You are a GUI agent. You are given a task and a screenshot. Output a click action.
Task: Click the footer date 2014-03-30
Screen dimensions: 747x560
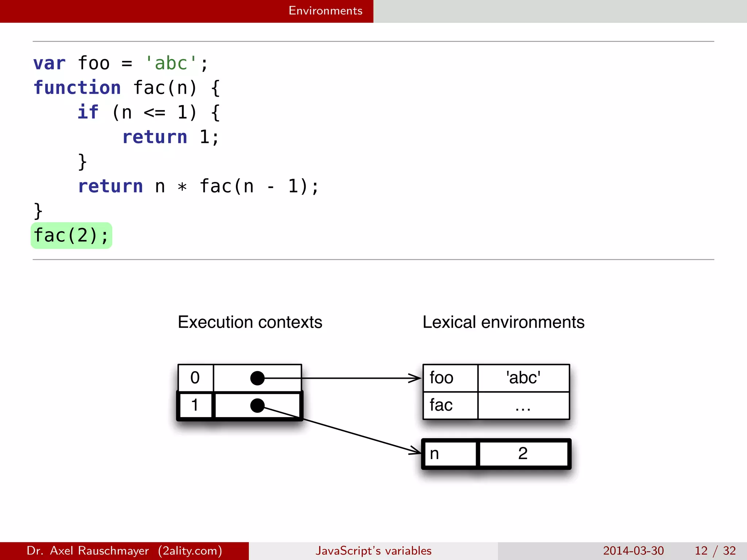pyautogui.click(x=634, y=551)
